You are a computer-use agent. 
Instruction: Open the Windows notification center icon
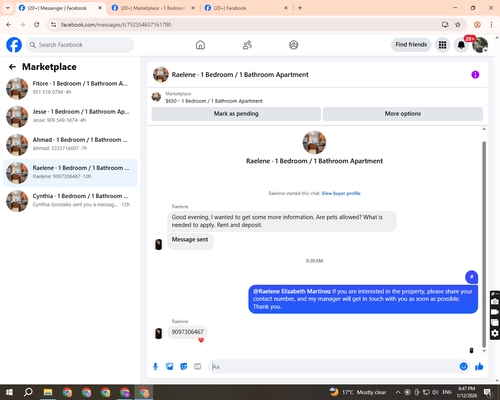[488, 392]
